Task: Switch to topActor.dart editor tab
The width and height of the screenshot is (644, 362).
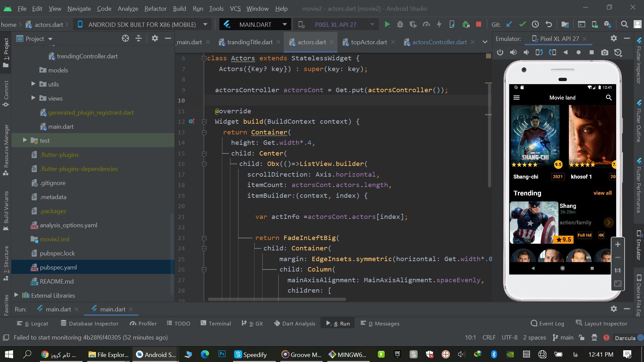Action: 368,42
